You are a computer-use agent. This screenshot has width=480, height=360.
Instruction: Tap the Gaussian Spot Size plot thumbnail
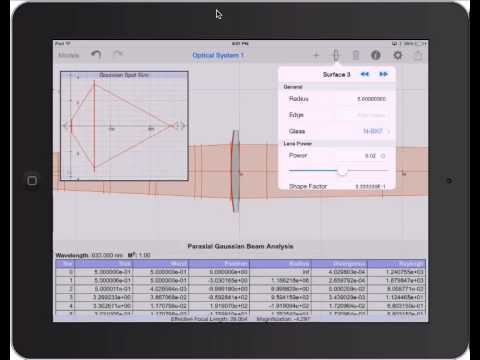pos(124,126)
